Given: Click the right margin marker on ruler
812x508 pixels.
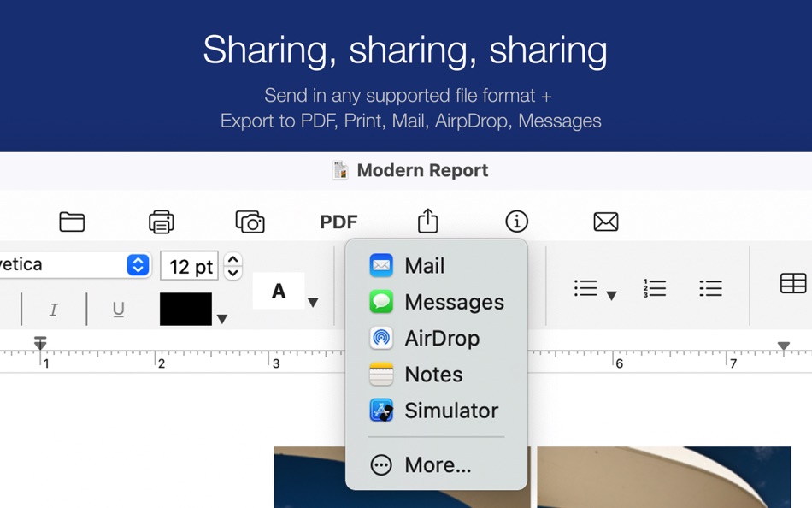Looking at the screenshot, I should pos(784,346).
